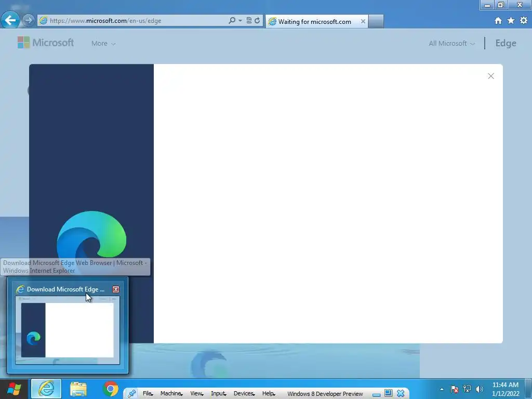Open the VirtualBox View menu
Screen dimensions: 532x399
click(196, 394)
